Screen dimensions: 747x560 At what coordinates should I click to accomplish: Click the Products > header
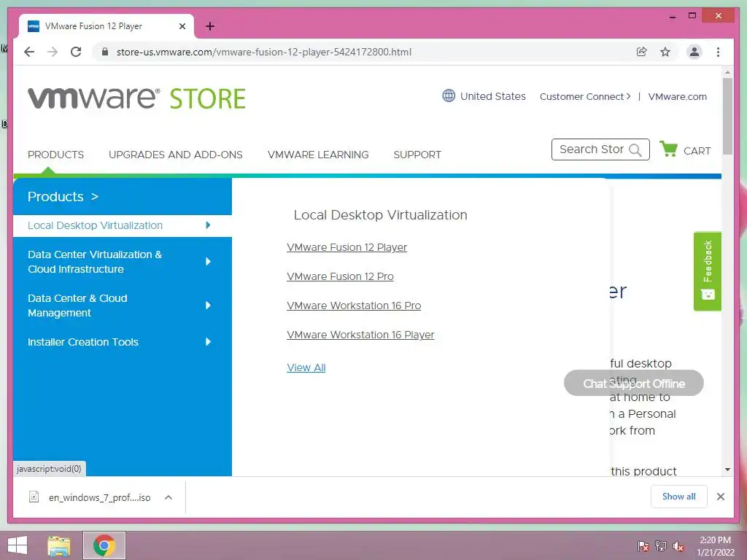(x=63, y=197)
